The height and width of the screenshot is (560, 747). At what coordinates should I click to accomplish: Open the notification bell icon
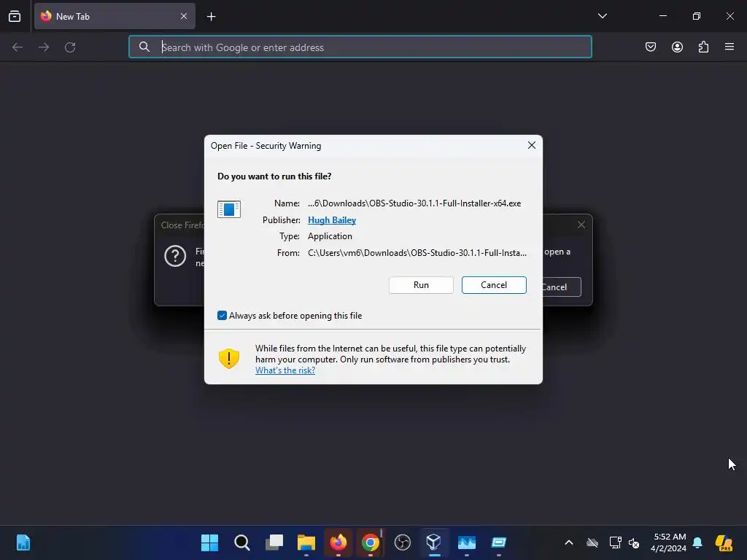click(697, 542)
